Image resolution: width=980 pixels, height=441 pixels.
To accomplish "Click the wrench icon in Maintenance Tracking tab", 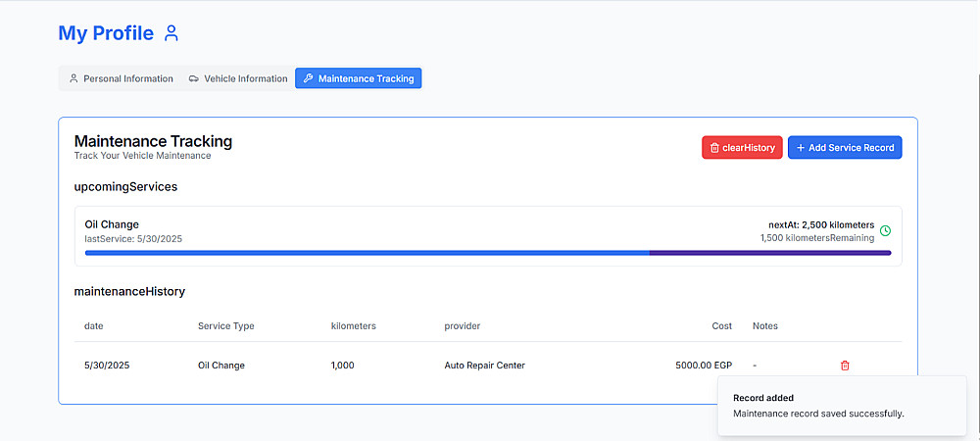I will [308, 78].
